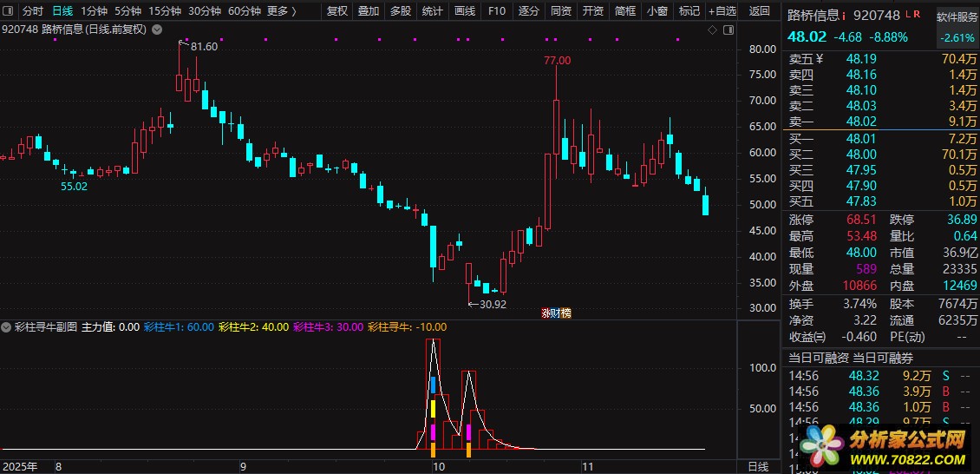
Task: Click the L R margin badge icon
Action: point(913,15)
